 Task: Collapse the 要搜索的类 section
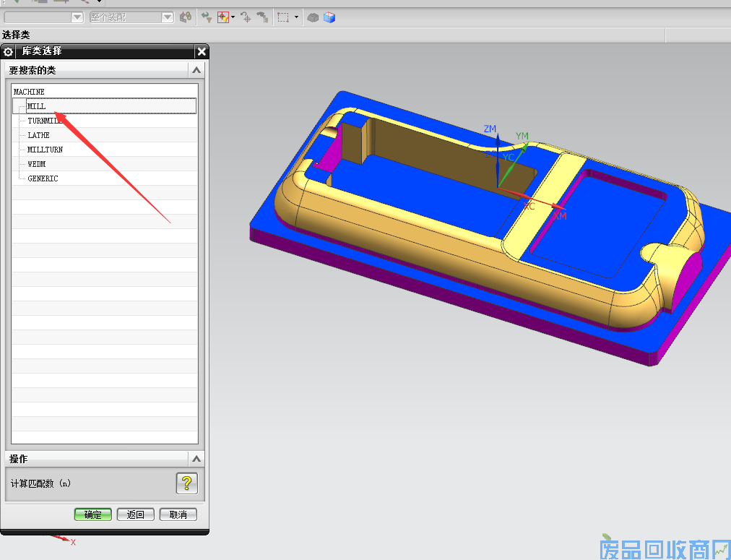[x=196, y=70]
